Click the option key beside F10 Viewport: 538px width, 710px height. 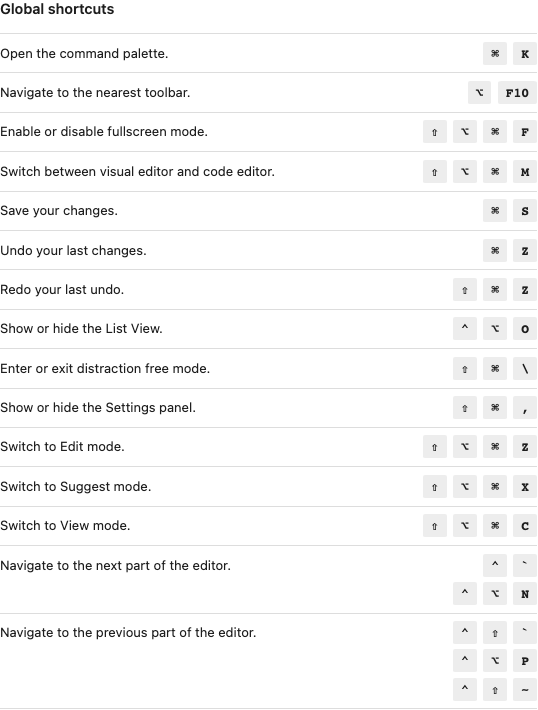[x=480, y=93]
